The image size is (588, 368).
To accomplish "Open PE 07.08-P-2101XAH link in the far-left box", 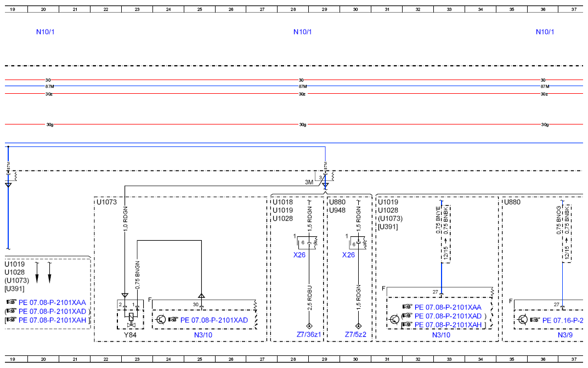I will [x=52, y=319].
